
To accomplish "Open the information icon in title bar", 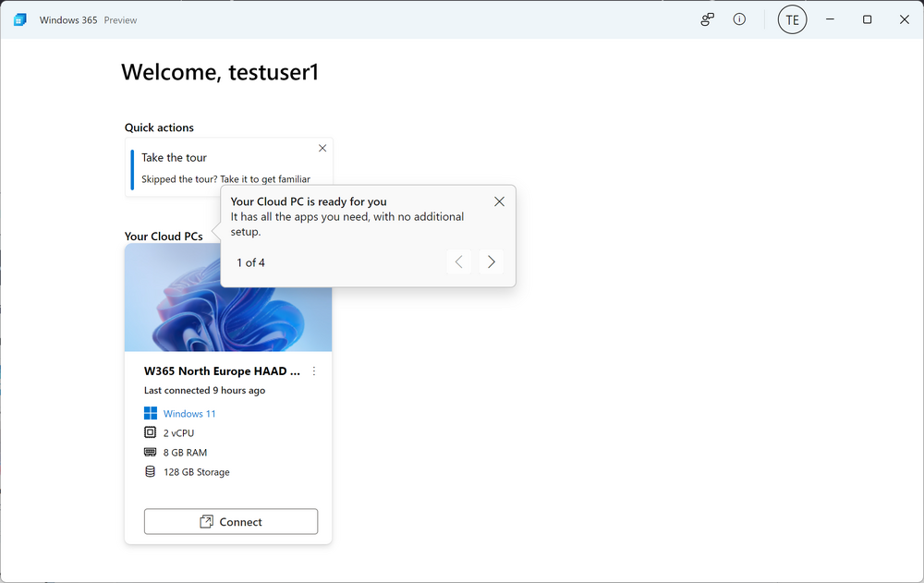I will [739, 19].
